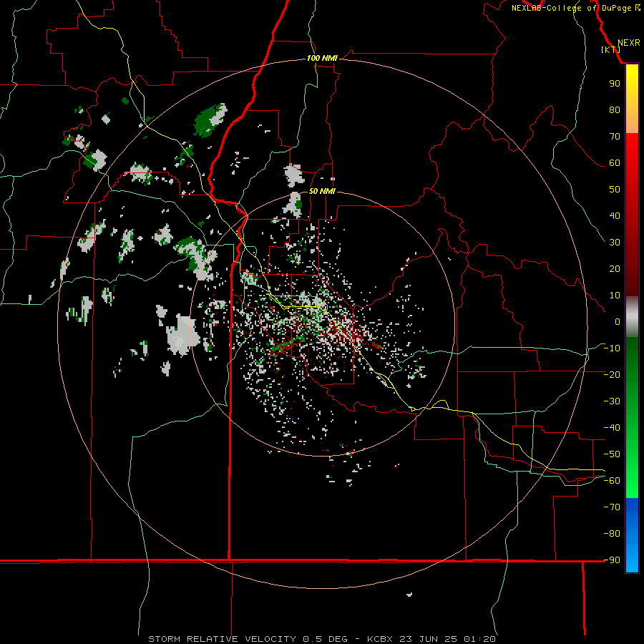Viewport: 644px width, 644px height.
Task: Click the -90 scale value
Action: (x=612, y=560)
